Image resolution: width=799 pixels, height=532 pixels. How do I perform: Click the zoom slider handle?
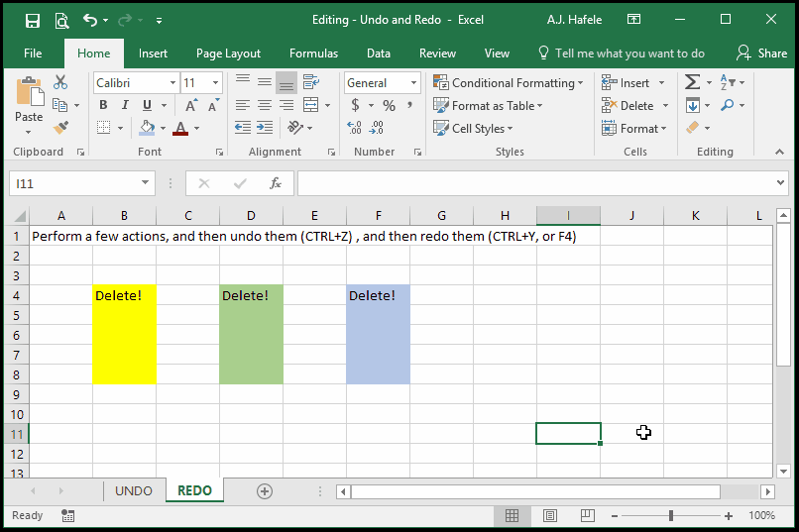tap(671, 516)
